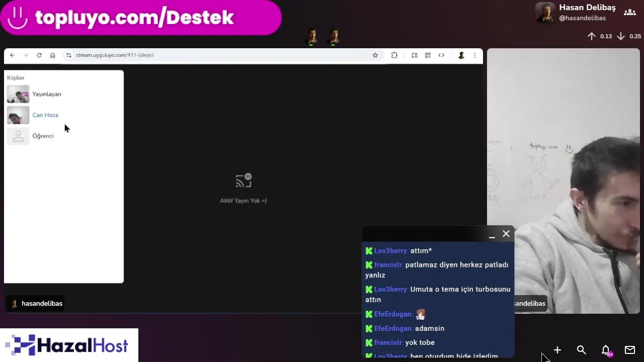Click the browser back arrow
Screen dimensions: 644x362
(x=12, y=55)
